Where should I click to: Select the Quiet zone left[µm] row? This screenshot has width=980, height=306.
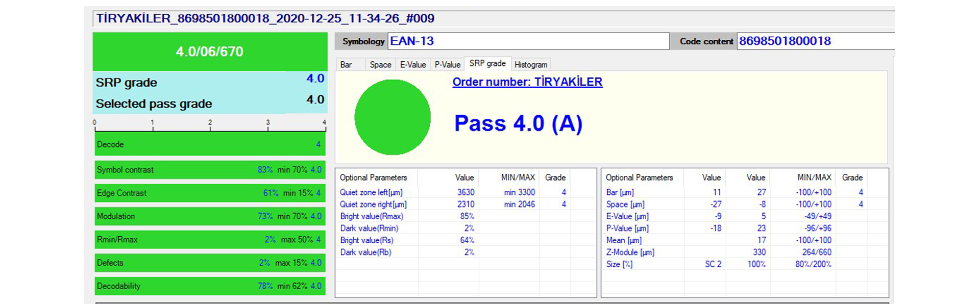pyautogui.click(x=465, y=192)
